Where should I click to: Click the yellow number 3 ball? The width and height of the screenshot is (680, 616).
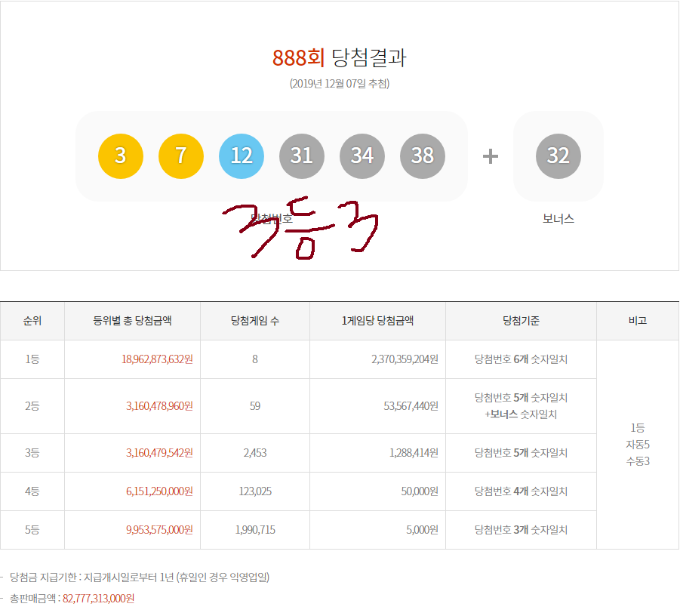(121, 156)
